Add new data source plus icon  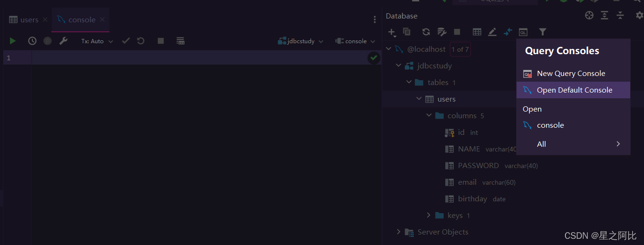[392, 32]
